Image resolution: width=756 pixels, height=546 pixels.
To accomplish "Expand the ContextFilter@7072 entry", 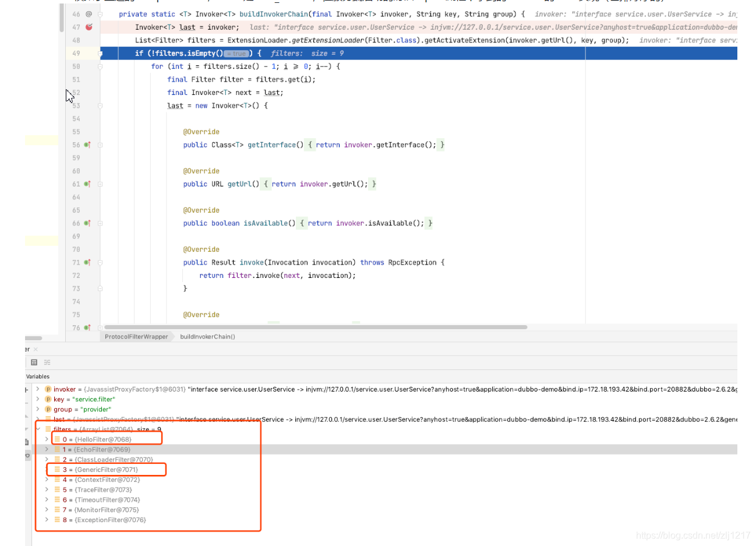I will [47, 480].
